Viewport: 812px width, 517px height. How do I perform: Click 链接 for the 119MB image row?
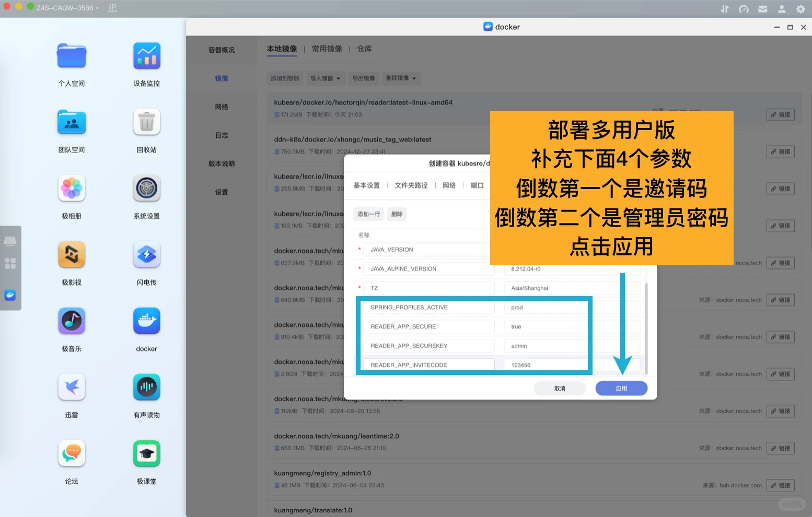click(781, 411)
